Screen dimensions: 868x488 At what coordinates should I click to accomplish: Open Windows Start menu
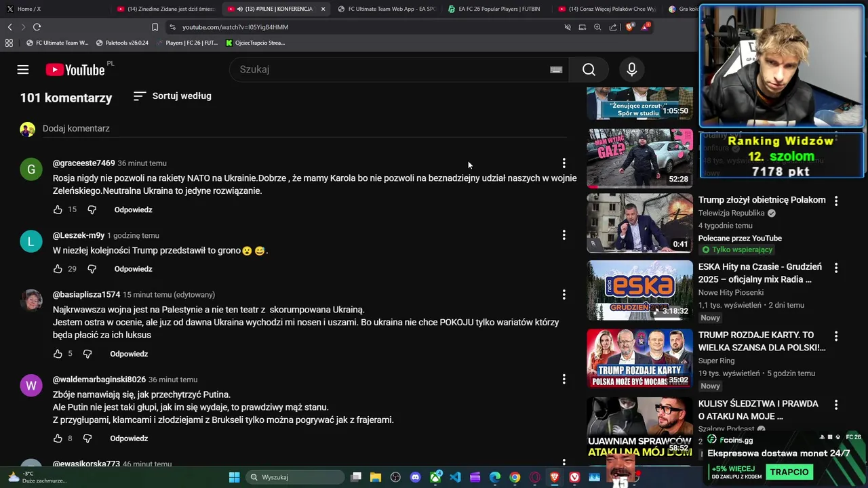click(x=234, y=477)
